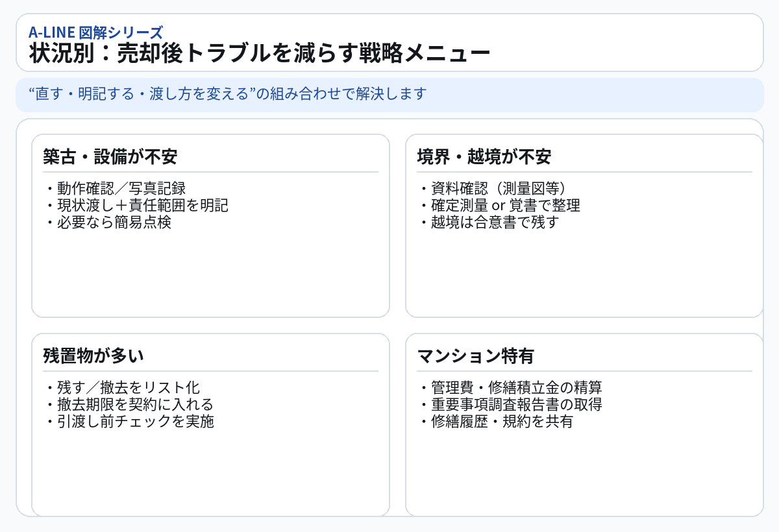Select 重要事項調査報告書の取得 bullet
The height and width of the screenshot is (532, 779).
510,405
